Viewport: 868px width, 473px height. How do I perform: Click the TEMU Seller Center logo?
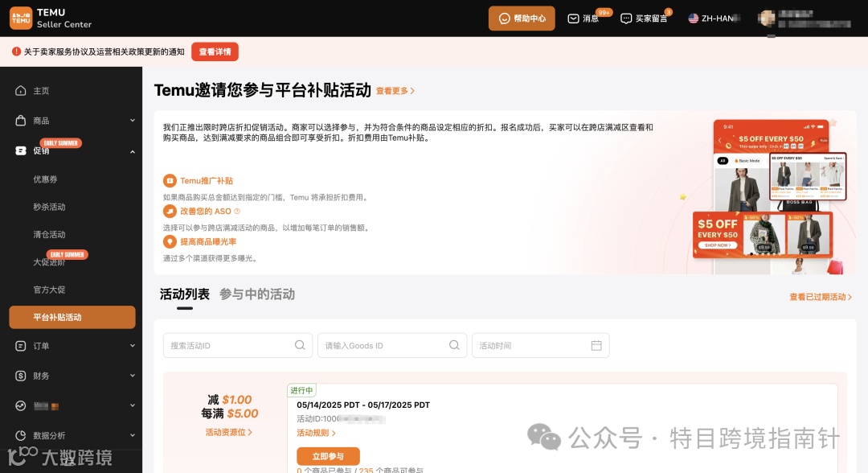coord(51,19)
